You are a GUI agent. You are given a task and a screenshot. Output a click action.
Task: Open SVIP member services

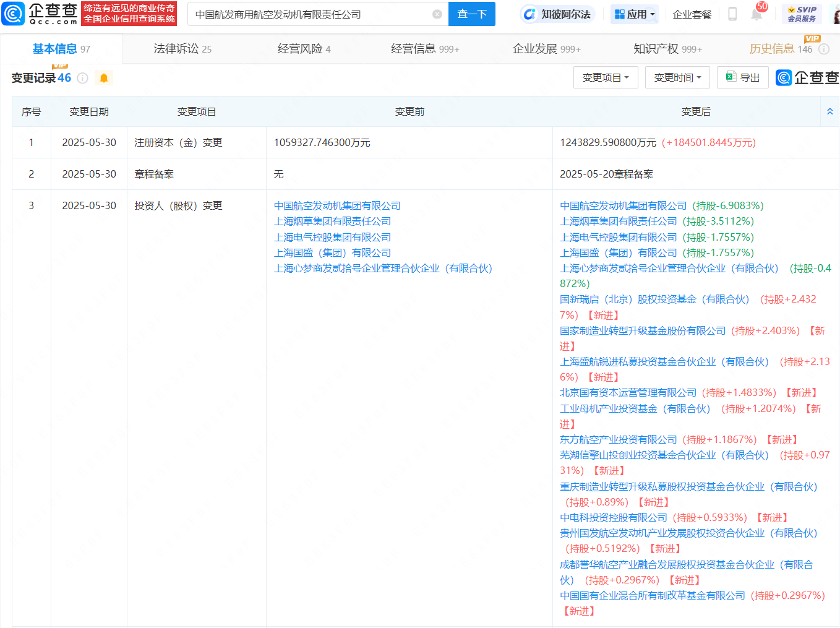[x=802, y=14]
